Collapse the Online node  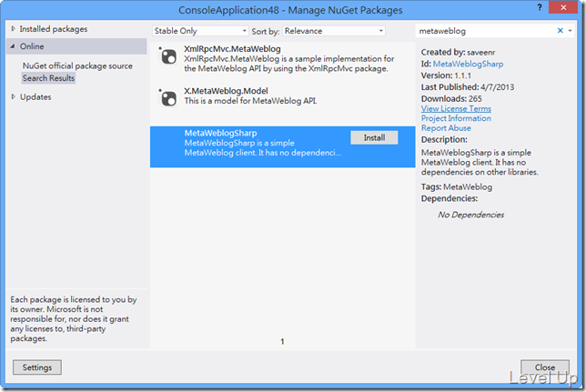click(13, 46)
